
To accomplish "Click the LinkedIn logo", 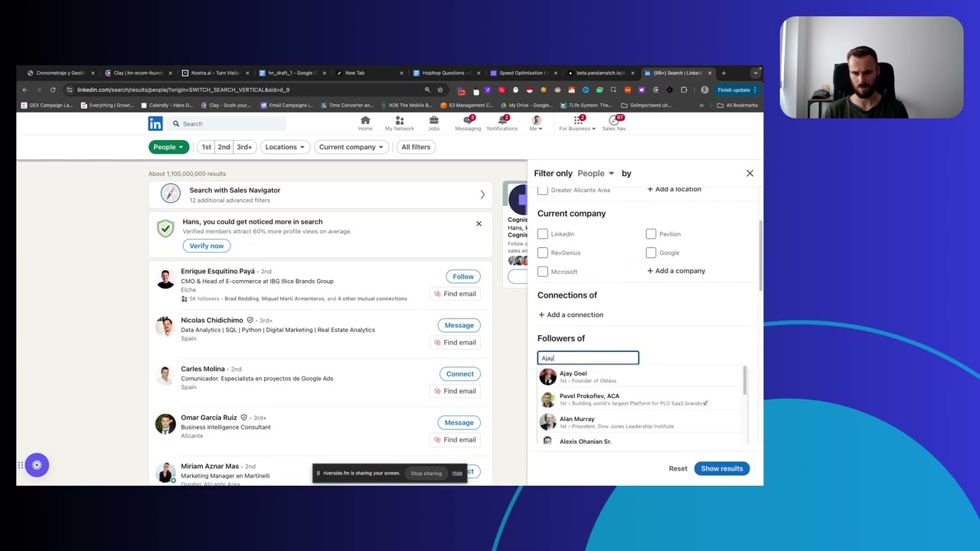I will point(155,124).
